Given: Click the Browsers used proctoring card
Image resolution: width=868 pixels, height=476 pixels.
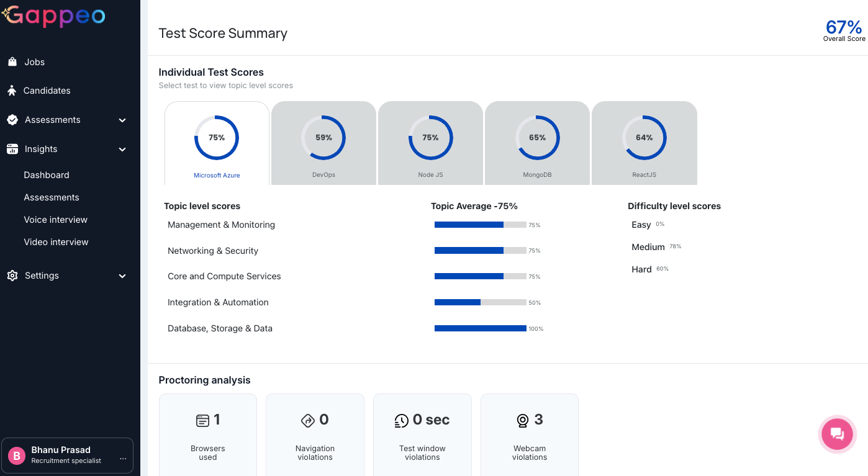Looking at the screenshot, I should (208, 434).
